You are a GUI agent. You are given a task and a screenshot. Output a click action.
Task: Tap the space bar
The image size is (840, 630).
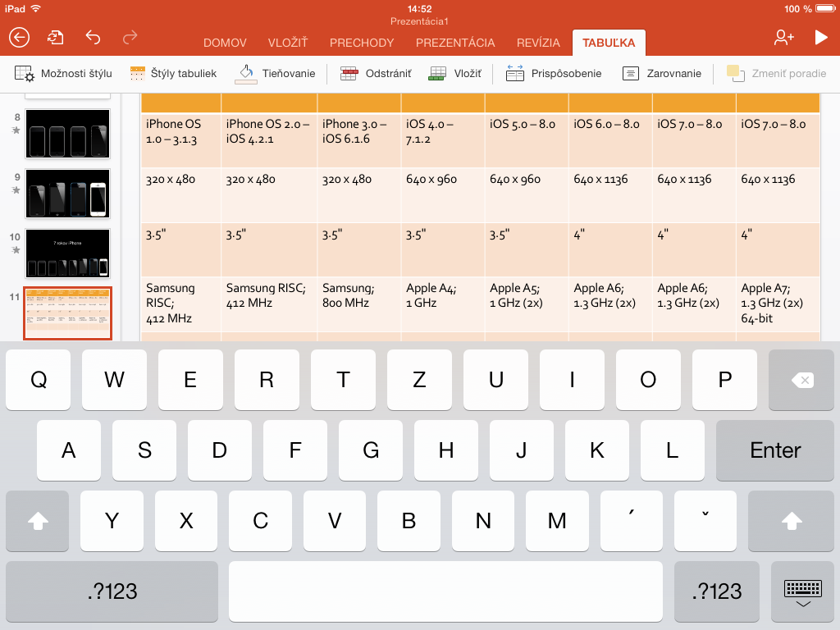(445, 592)
